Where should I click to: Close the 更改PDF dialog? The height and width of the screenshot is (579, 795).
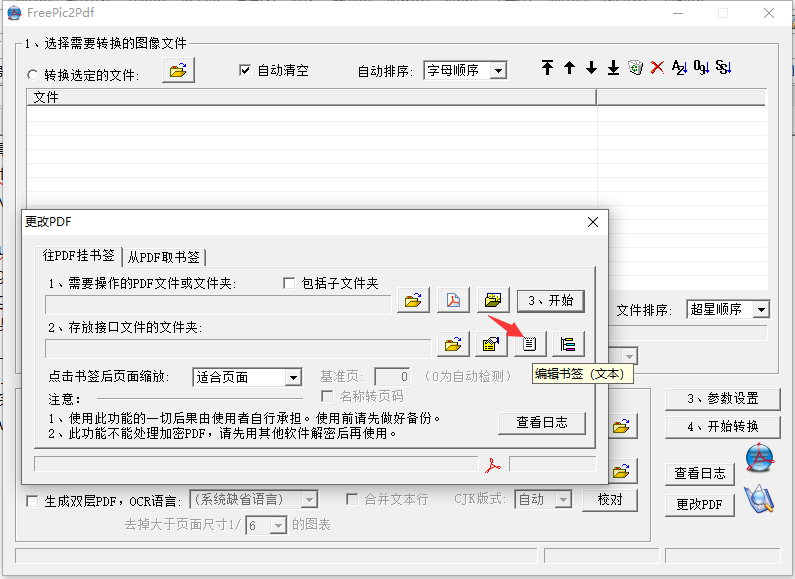point(593,222)
